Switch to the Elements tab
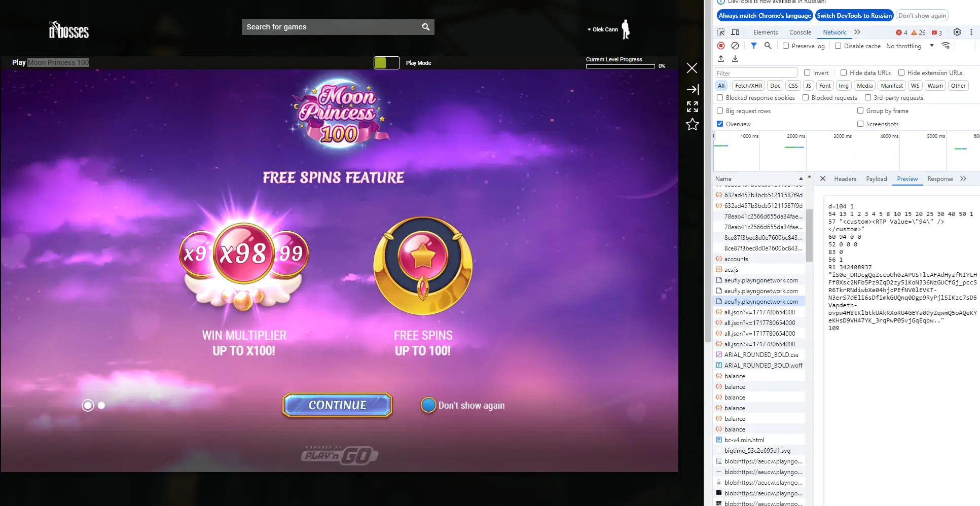Image resolution: width=980 pixels, height=506 pixels. pos(766,32)
